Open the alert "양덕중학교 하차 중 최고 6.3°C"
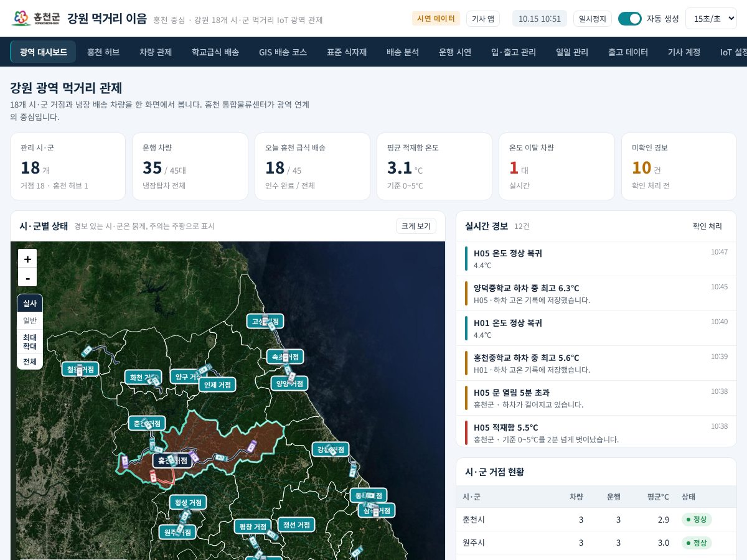 pos(596,294)
